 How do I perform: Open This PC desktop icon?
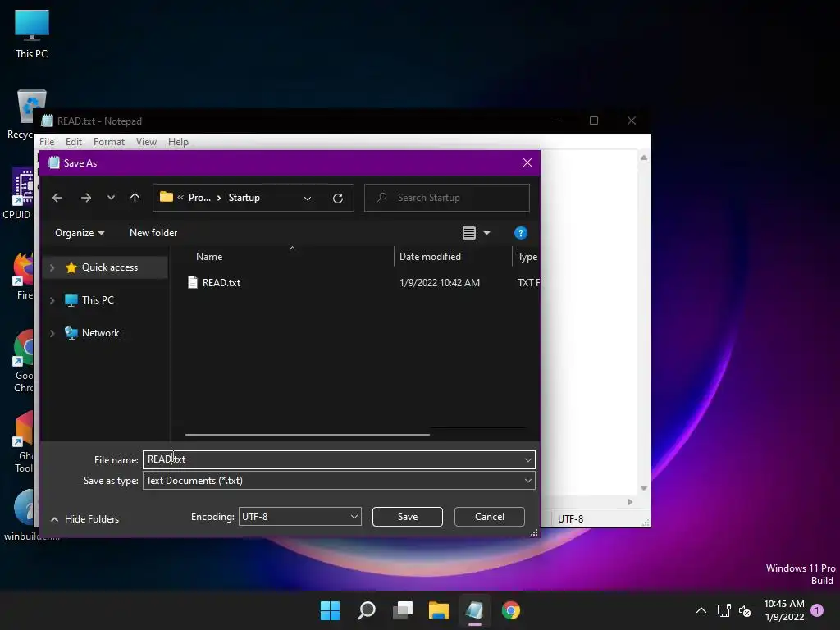[32, 34]
